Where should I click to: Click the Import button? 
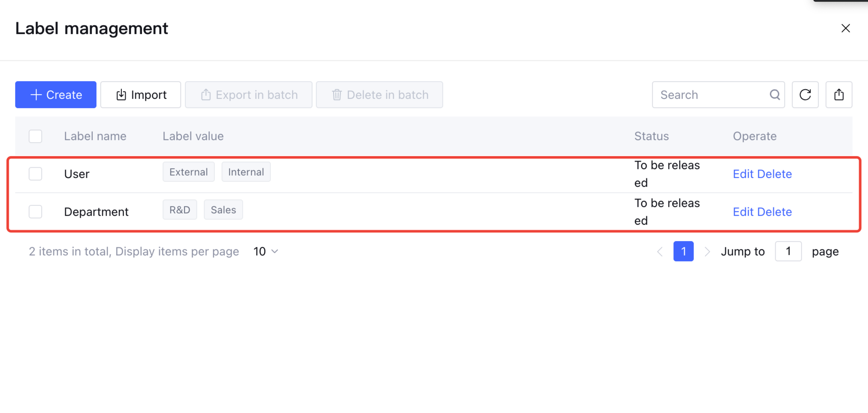point(140,95)
